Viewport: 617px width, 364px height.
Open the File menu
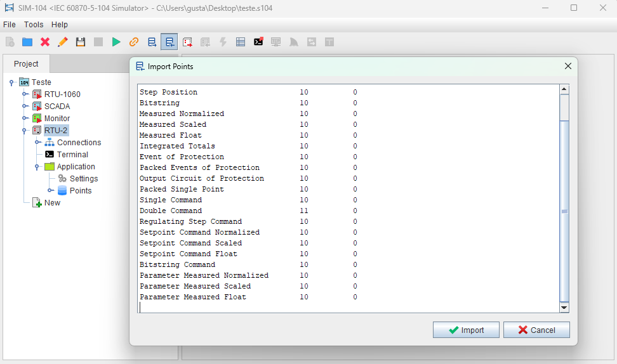tap(10, 25)
